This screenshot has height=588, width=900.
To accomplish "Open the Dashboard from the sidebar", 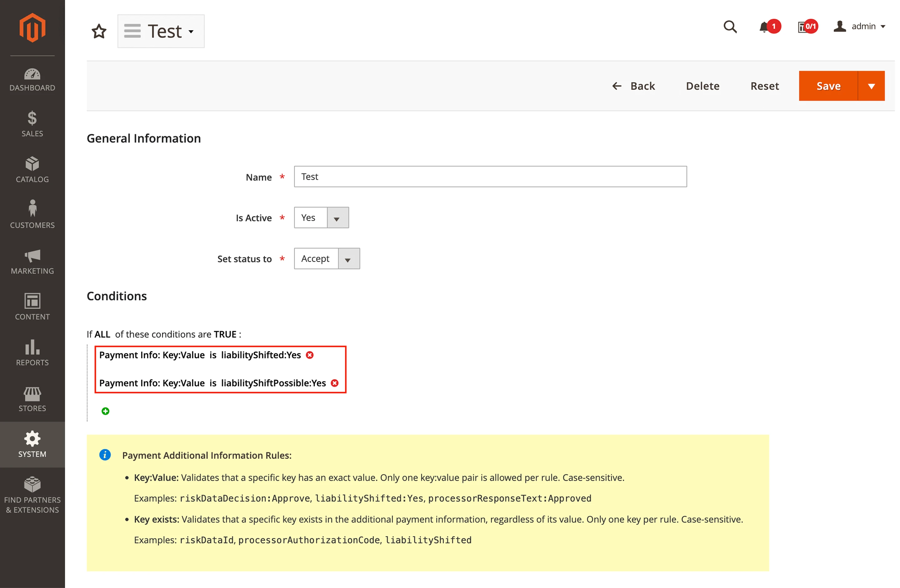I will [32, 79].
